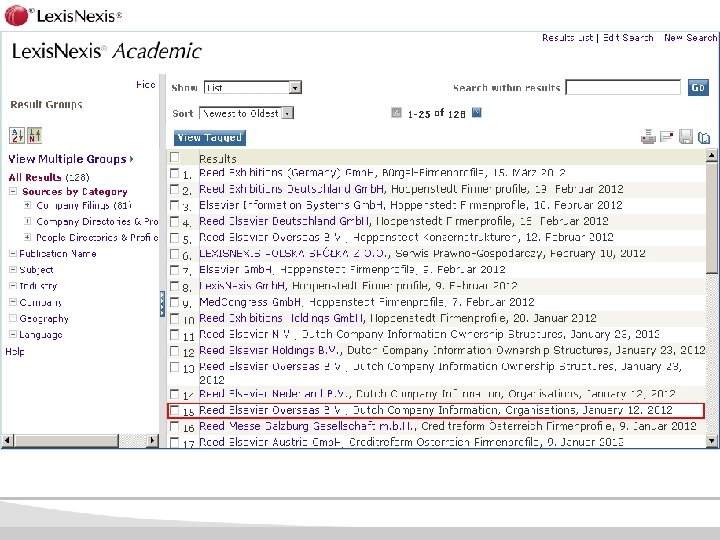
Task: Open result Reed Elsevier Deutschland GmbH
Action: click(x=285, y=221)
